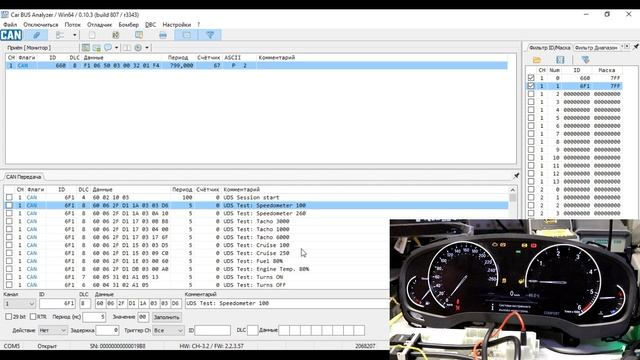The image size is (640, 360).
Task: Enable the RTR checkbox
Action: coord(33,317)
